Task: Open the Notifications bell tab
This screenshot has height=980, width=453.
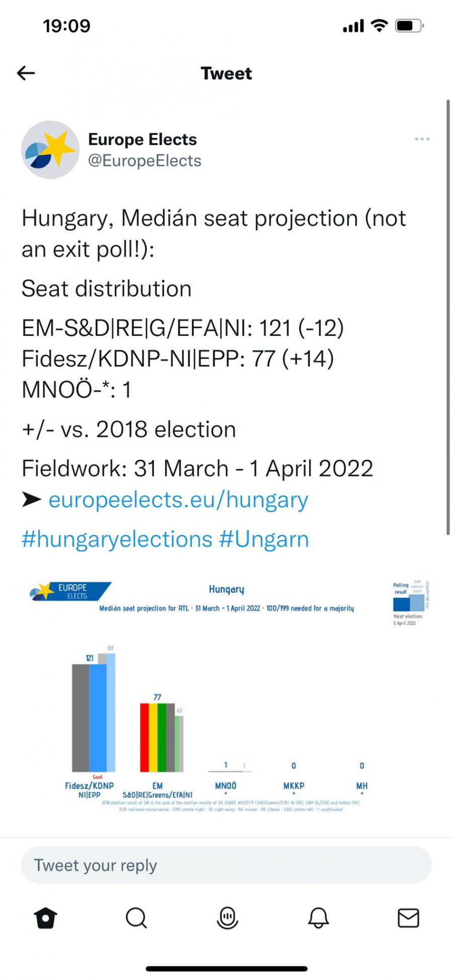Action: 318,918
